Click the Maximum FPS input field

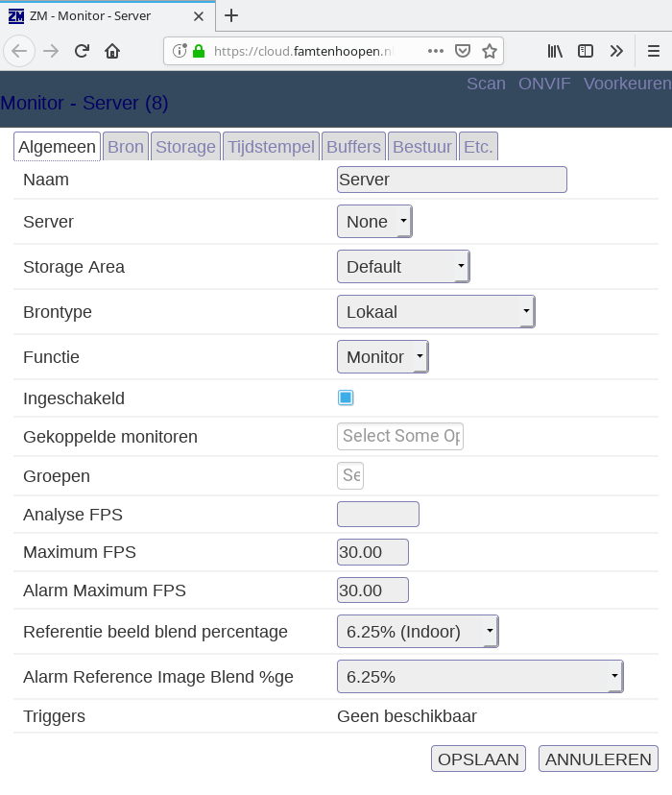click(x=372, y=552)
